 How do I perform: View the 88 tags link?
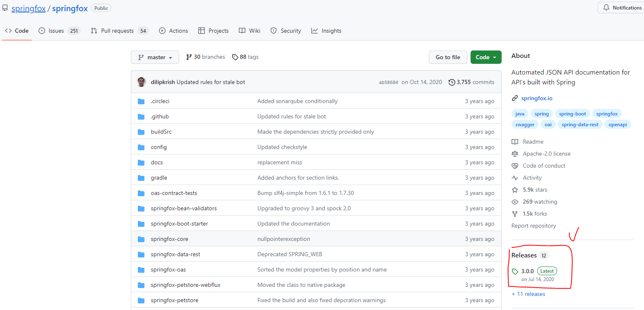coord(245,57)
